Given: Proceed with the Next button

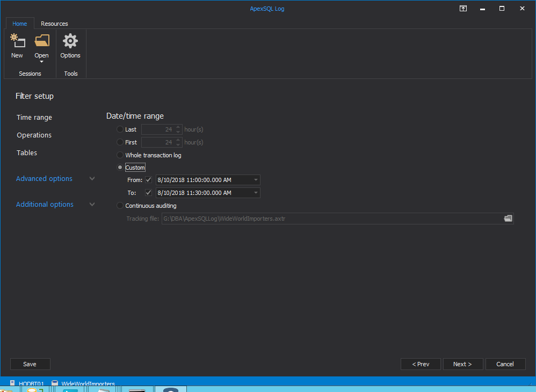Looking at the screenshot, I should (463, 364).
